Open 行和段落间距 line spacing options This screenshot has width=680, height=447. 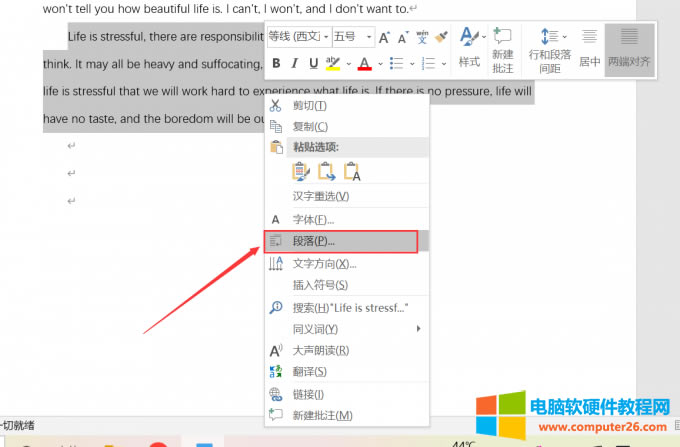(x=549, y=50)
